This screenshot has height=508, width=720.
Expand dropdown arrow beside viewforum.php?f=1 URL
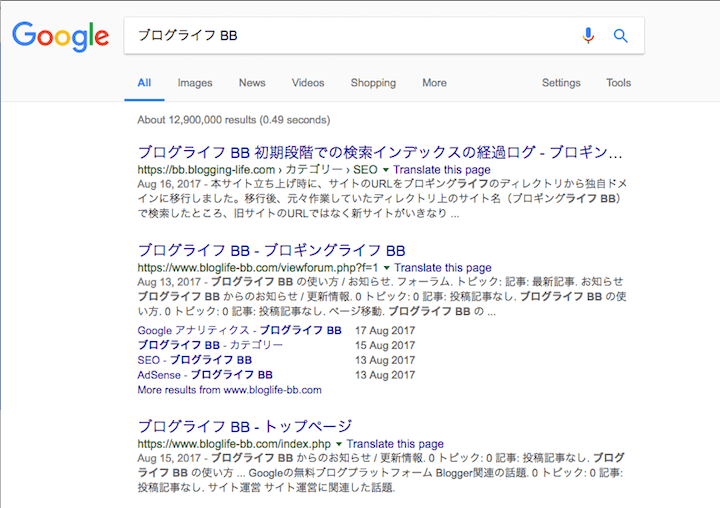point(387,268)
